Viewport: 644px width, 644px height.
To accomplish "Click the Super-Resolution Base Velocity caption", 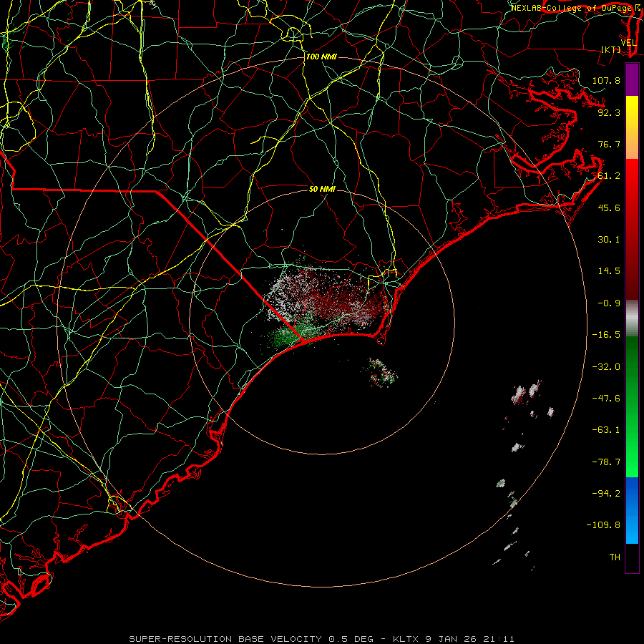I will (x=321, y=639).
